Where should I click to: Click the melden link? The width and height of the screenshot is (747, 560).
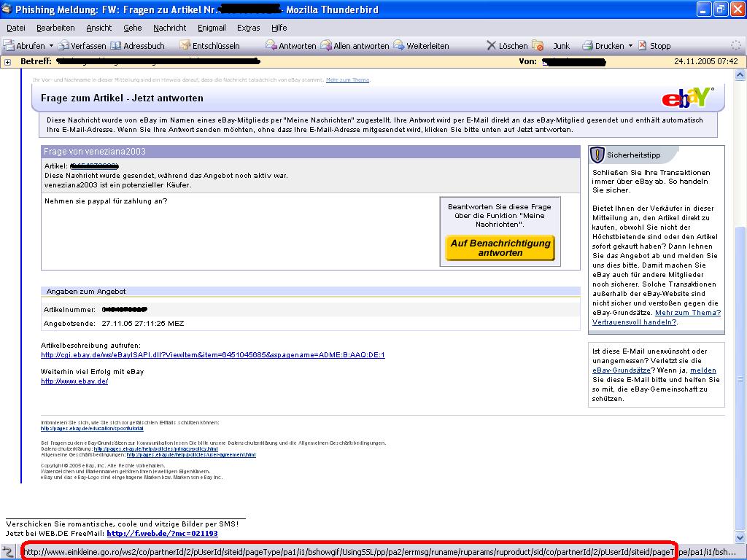click(703, 370)
